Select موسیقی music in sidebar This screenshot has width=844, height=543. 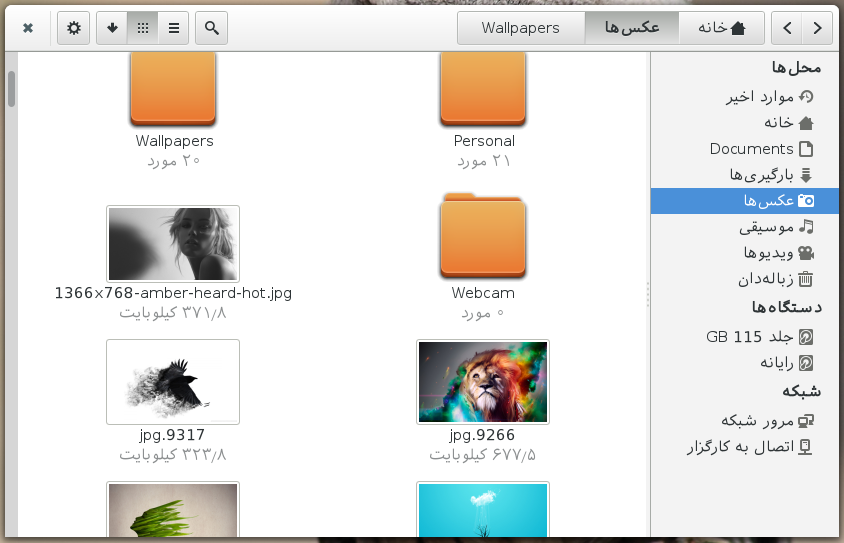766,227
